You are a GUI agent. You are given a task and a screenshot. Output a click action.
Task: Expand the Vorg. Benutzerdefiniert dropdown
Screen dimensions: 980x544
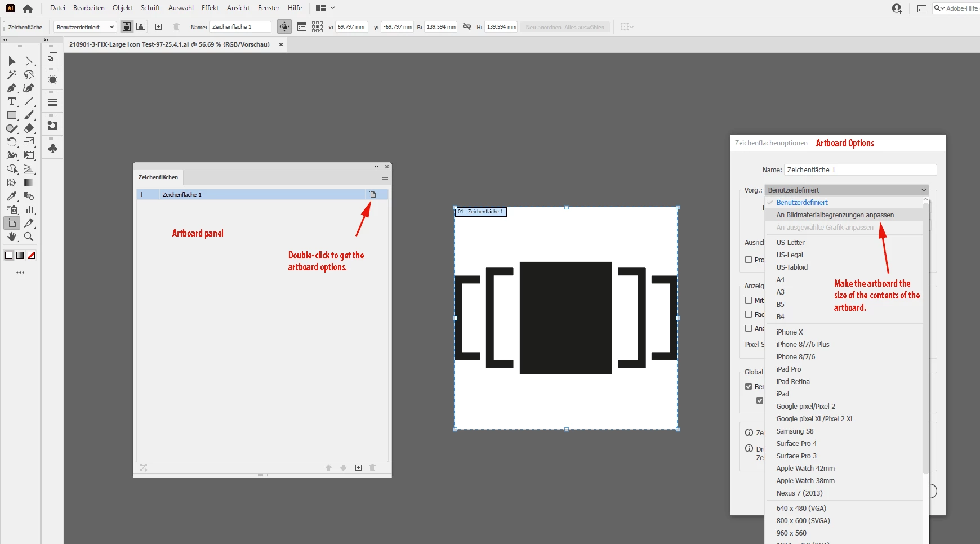(846, 190)
